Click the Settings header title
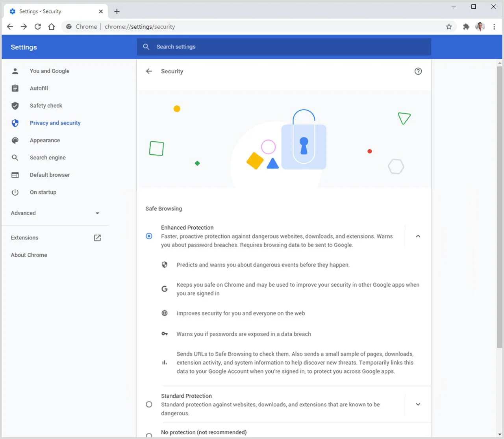 click(x=24, y=47)
